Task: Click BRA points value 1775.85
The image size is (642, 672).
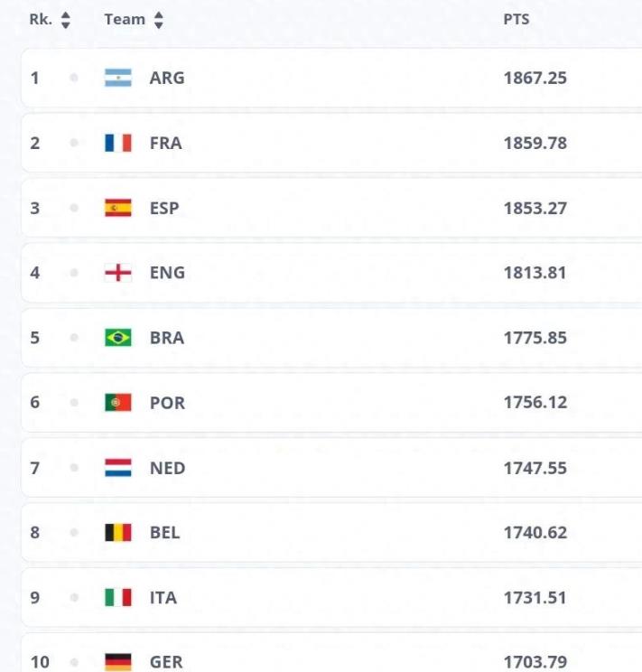Action: tap(535, 338)
